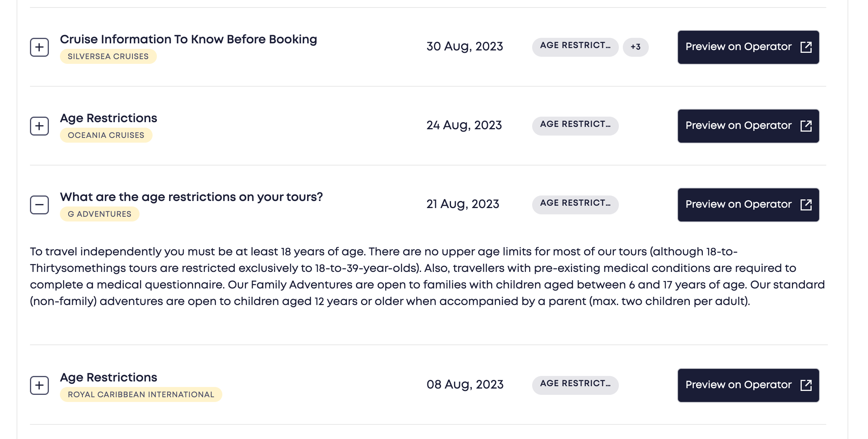
Task: Click external-link icon in G Adventures Preview button
Action: 806,205
